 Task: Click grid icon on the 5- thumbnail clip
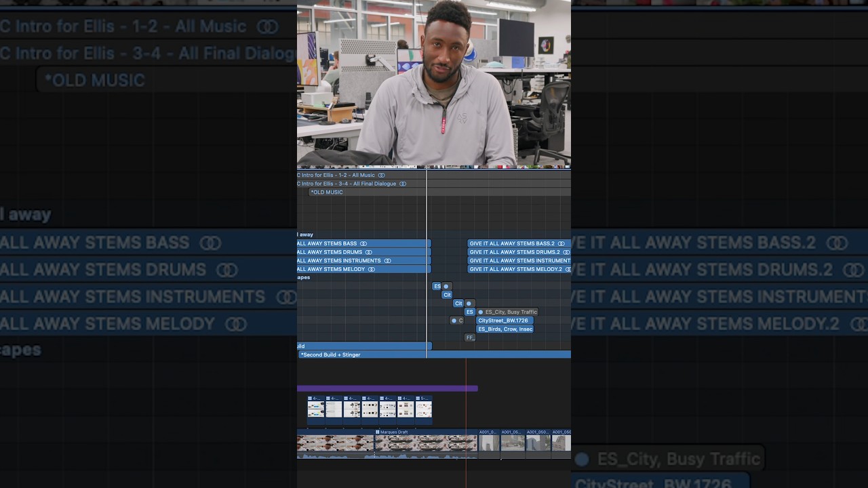tap(418, 399)
